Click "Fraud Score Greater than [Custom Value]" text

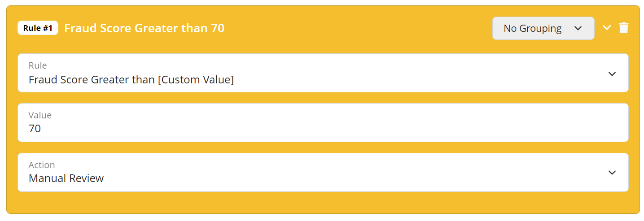point(131,80)
